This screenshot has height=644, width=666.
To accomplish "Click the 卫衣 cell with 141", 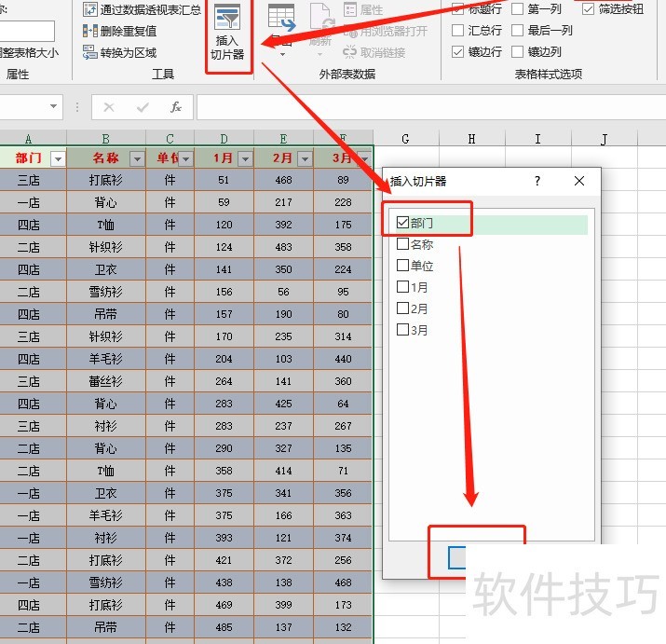I will (x=106, y=269).
